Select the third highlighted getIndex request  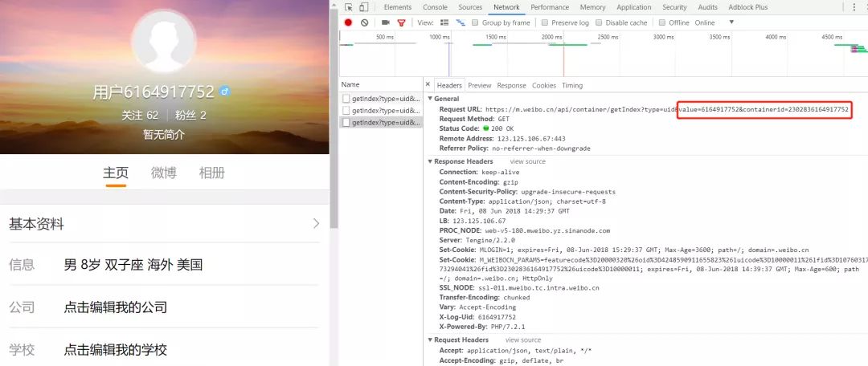coord(381,123)
